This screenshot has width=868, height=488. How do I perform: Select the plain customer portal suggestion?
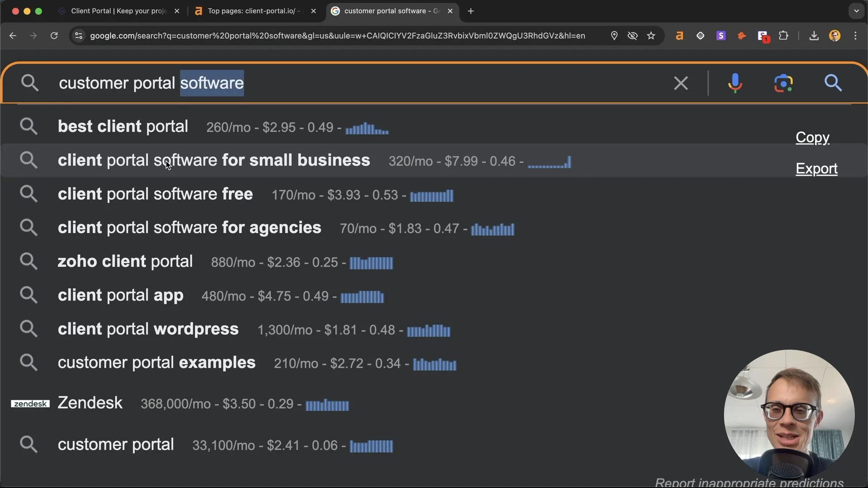point(434,445)
